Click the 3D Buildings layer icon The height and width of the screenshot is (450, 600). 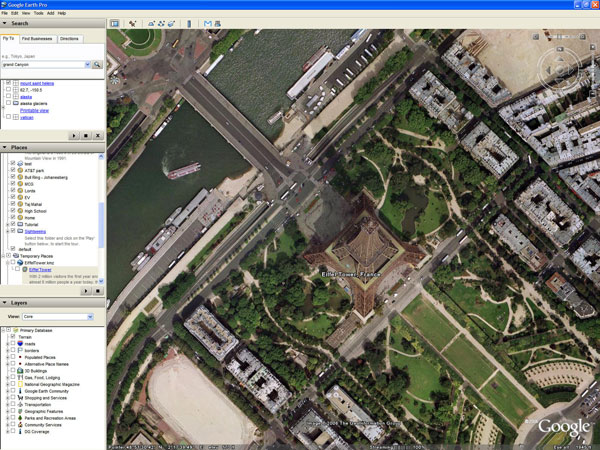pyautogui.click(x=20, y=371)
